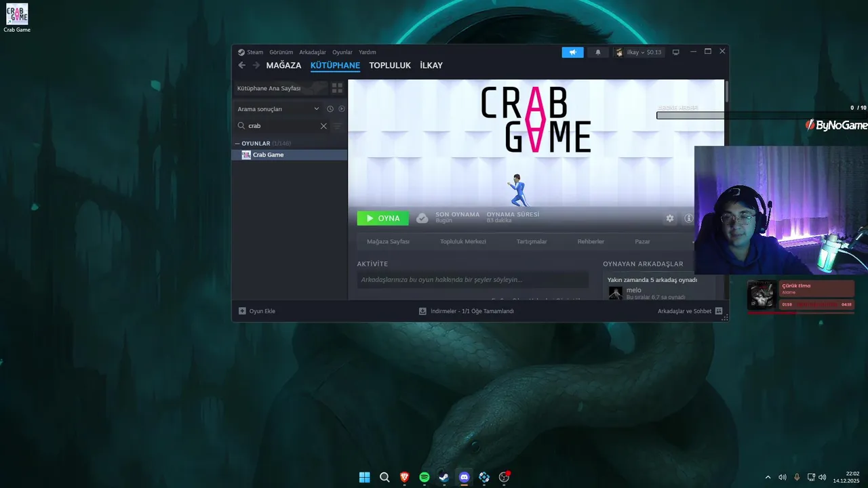
Task: Click the magnifier icon in library search
Action: [x=241, y=126]
